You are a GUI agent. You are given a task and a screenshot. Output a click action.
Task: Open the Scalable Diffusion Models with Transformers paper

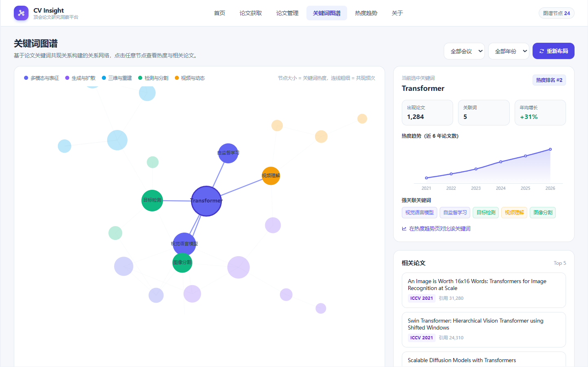coord(484,359)
